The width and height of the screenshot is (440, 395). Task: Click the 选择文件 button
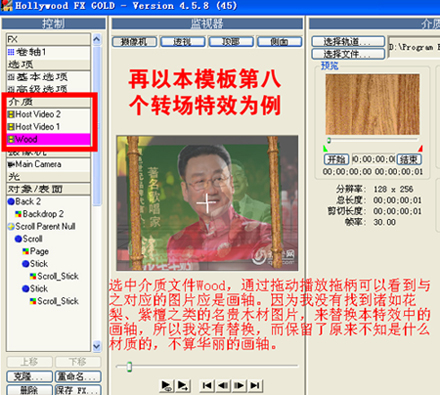[348, 54]
